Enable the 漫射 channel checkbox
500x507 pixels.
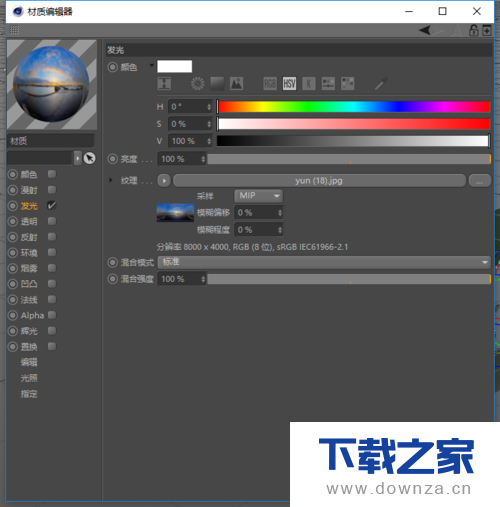pos(52,190)
